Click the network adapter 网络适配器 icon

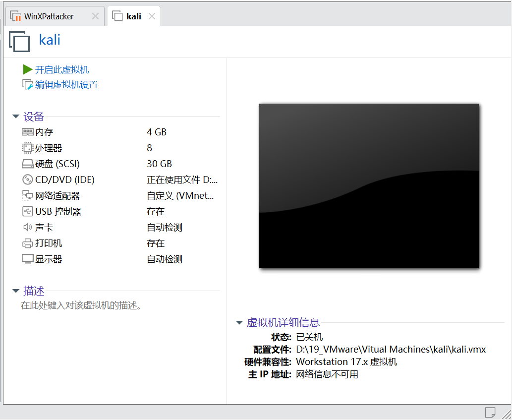click(x=28, y=195)
